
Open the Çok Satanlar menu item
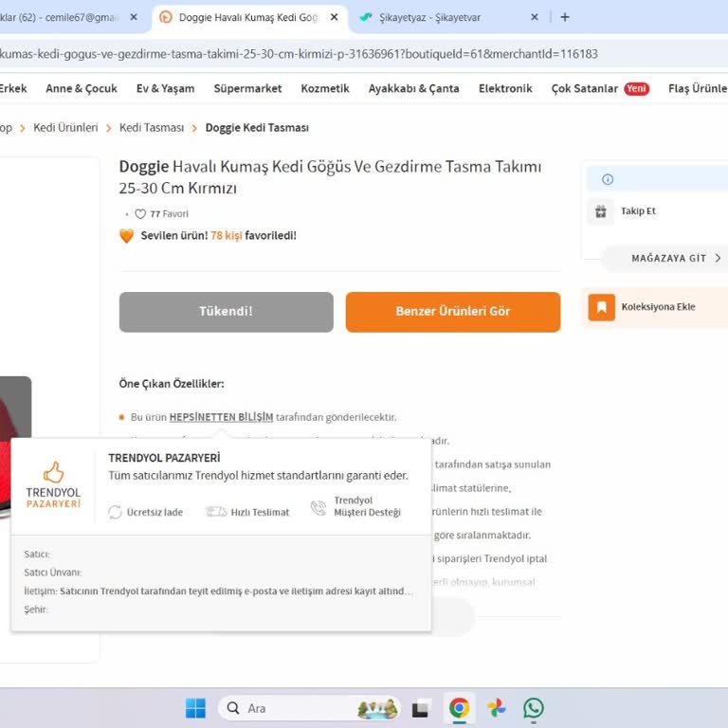585,88
